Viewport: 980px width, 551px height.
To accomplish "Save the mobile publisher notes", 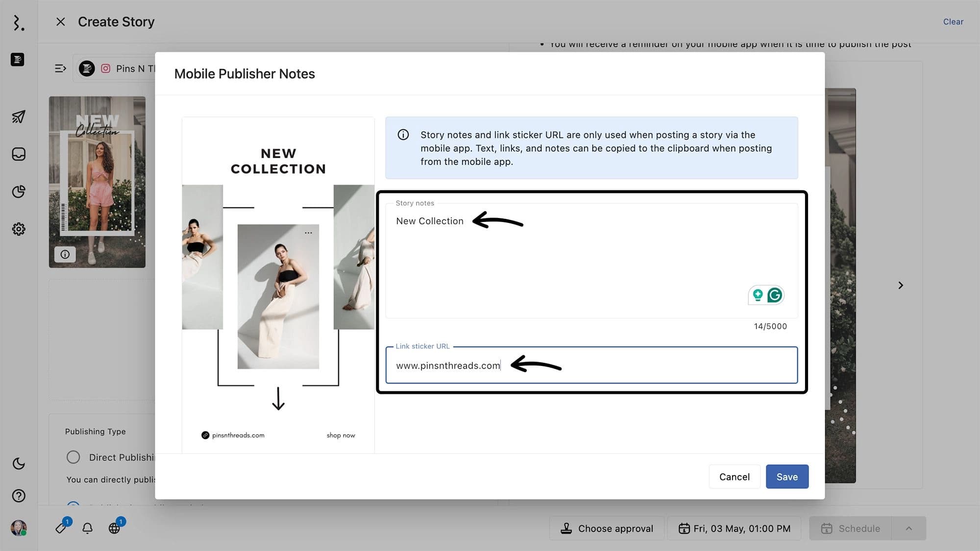I will 786,477.
